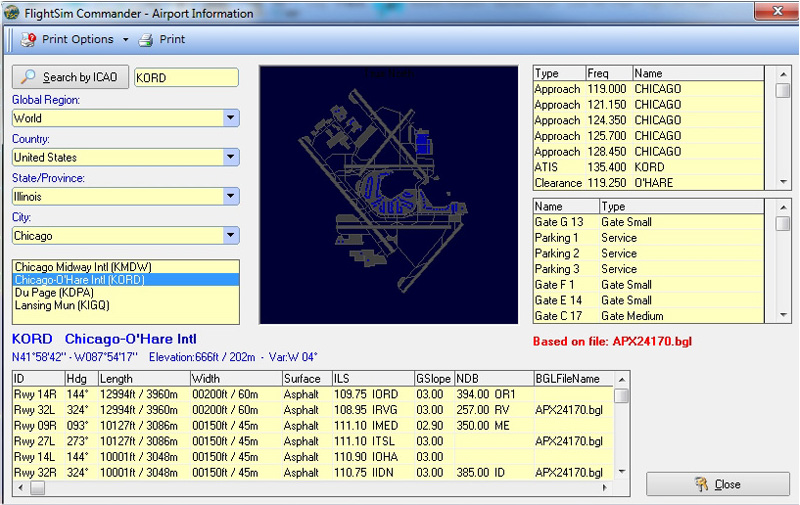Click runway table scroll up arrow
Screen dimensions: 800x505
point(622,380)
